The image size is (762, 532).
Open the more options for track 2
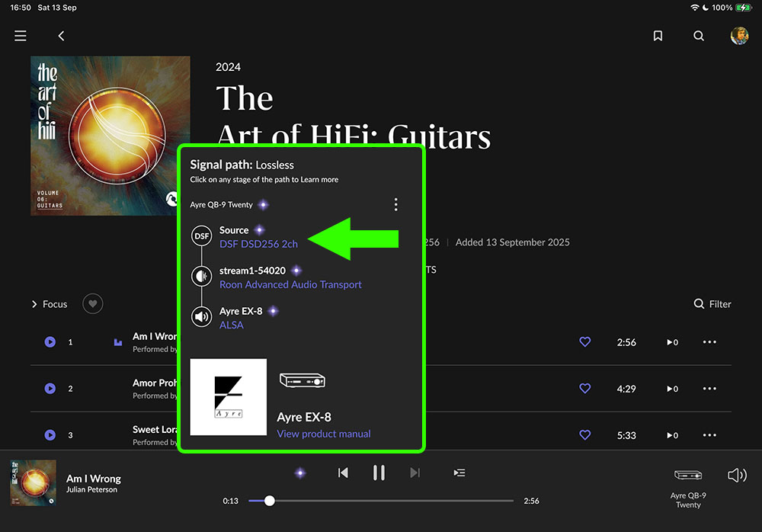coord(709,389)
